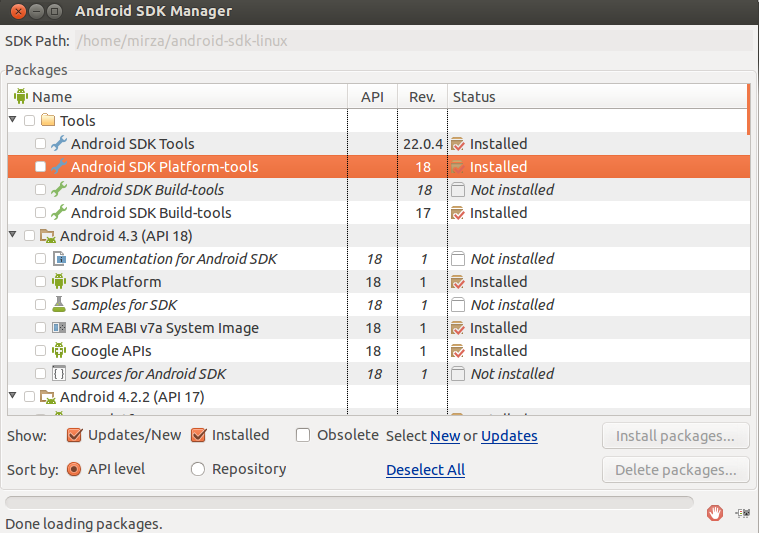This screenshot has height=533, width=759.
Task: Check the Build-tools revision 18 checkbox
Action: pos(41,189)
